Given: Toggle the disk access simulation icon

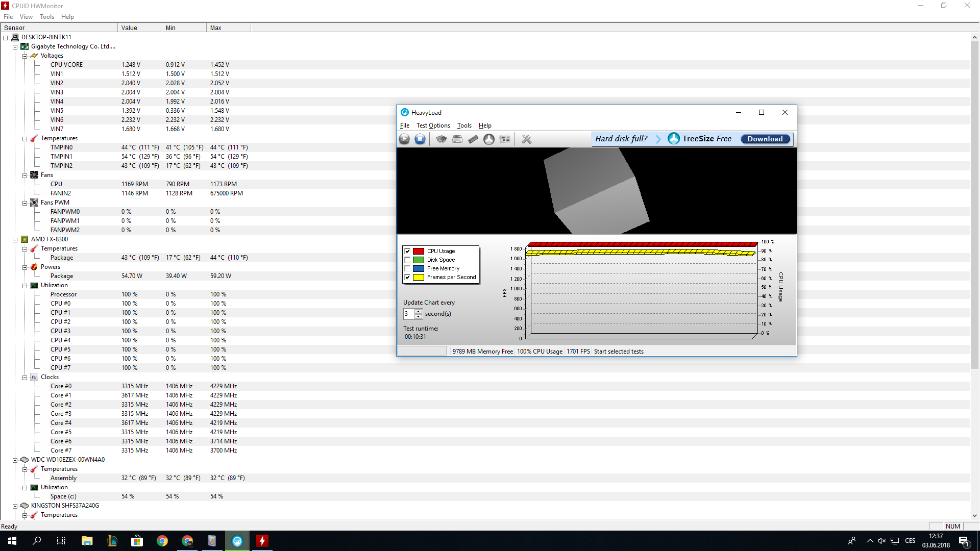Looking at the screenshot, I should [x=489, y=139].
